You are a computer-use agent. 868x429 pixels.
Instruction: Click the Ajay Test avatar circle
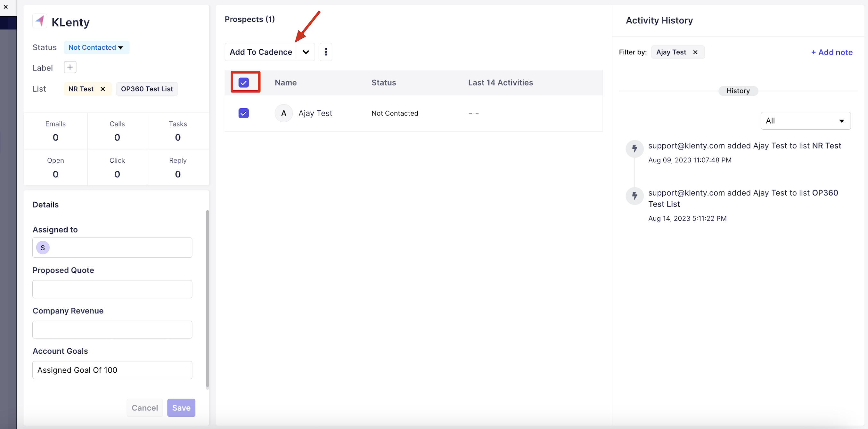coord(283,113)
